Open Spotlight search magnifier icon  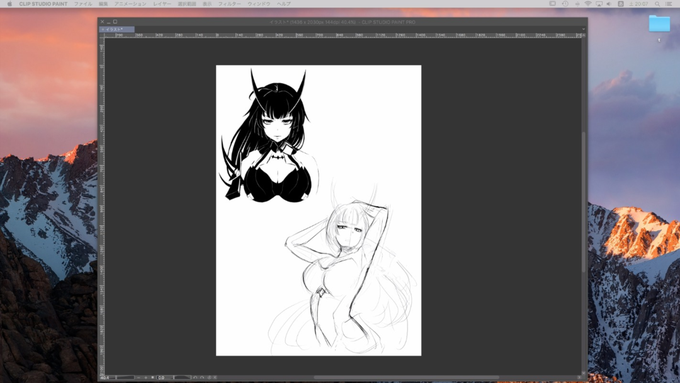tap(657, 3)
